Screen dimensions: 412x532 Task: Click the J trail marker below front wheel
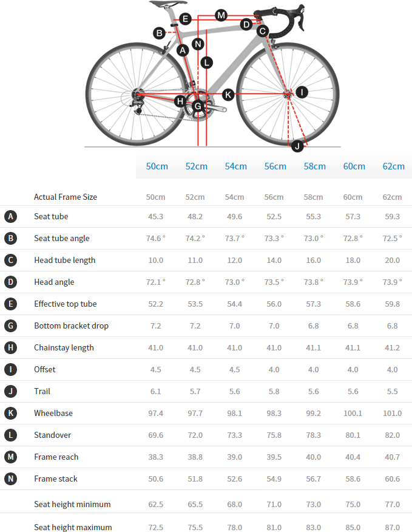point(297,146)
